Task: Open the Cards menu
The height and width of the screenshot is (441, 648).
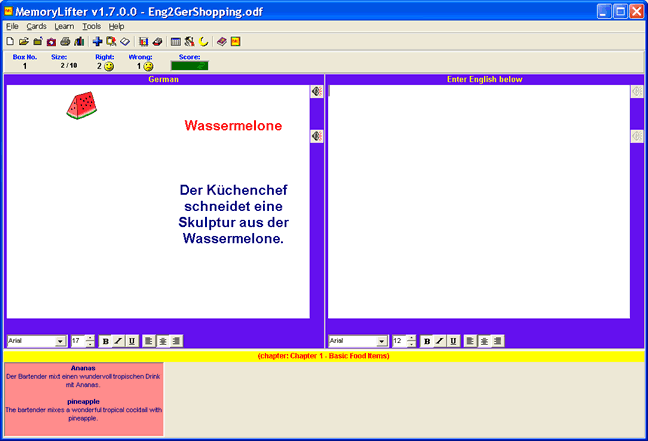Action: pyautogui.click(x=36, y=26)
